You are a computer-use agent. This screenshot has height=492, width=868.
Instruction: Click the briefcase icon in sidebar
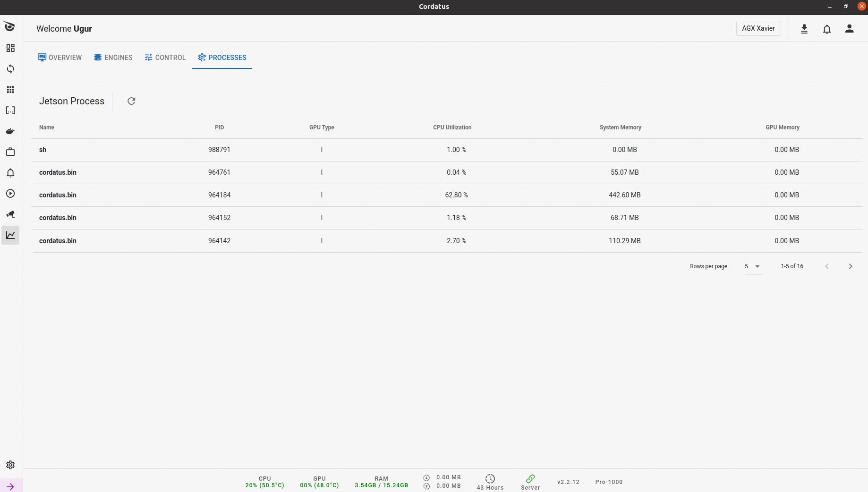pos(10,152)
